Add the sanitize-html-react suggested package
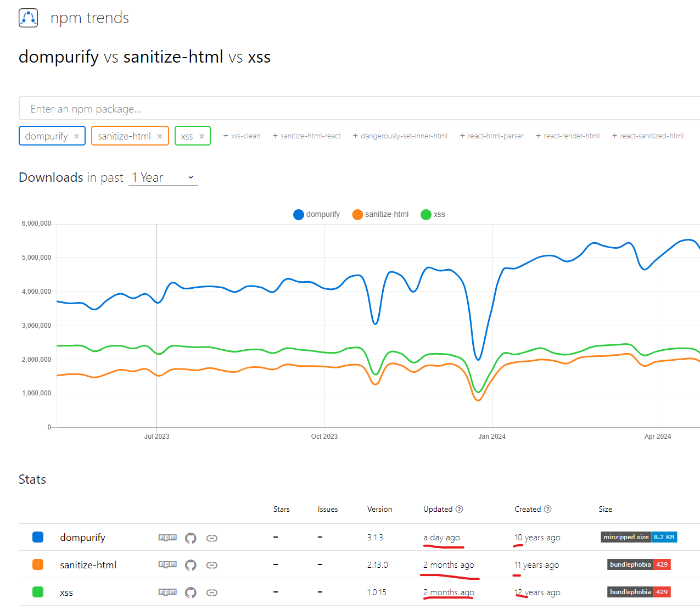The width and height of the screenshot is (700, 615). (x=306, y=136)
